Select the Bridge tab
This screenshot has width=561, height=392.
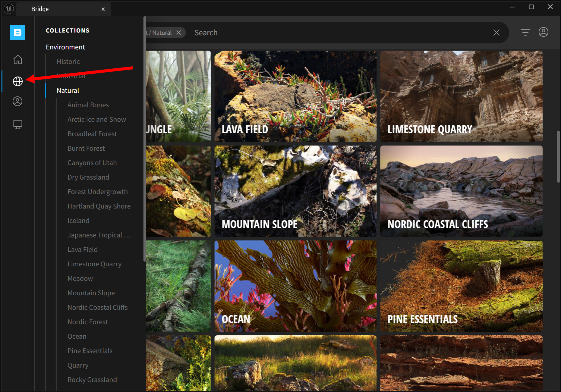(64, 9)
